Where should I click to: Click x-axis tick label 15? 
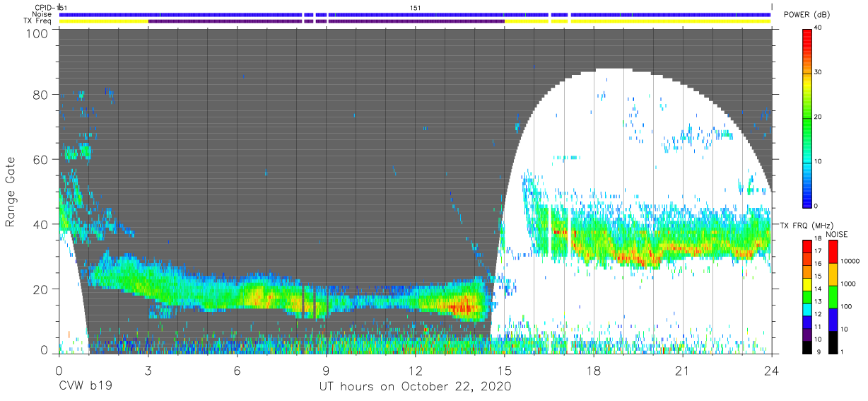[x=505, y=371]
